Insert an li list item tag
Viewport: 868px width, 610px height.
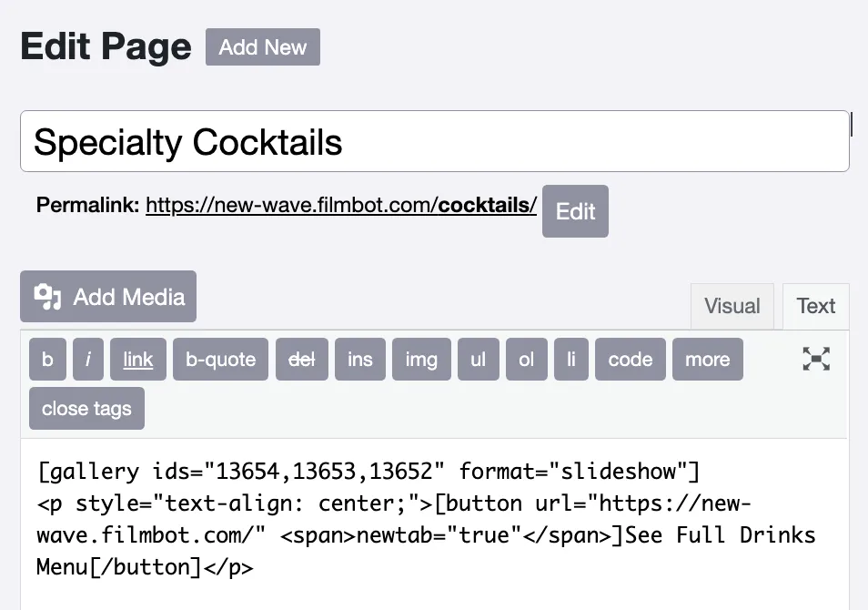571,359
